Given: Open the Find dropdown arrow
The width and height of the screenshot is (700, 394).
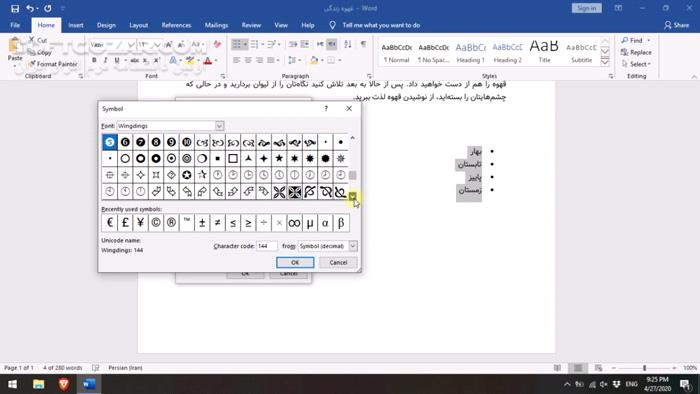Looking at the screenshot, I should pyautogui.click(x=649, y=40).
